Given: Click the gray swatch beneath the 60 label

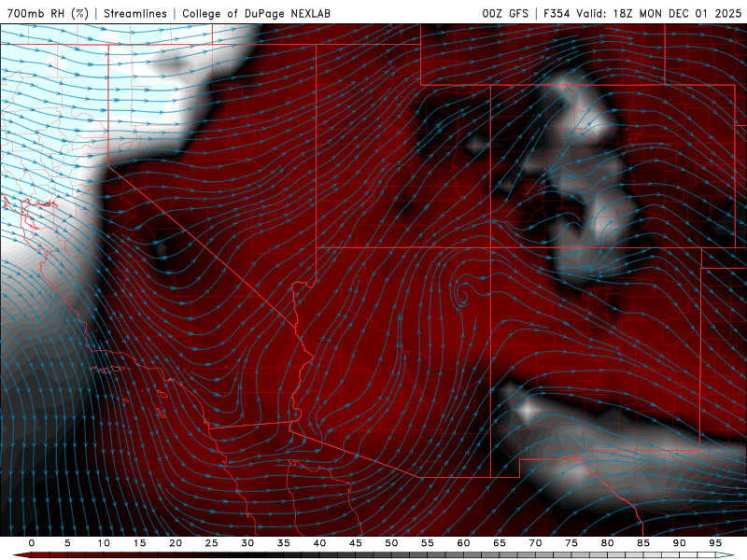Looking at the screenshot, I should point(472,555).
